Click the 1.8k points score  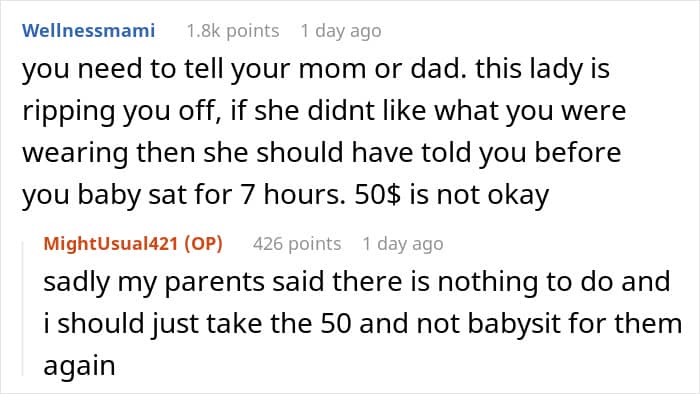click(233, 31)
